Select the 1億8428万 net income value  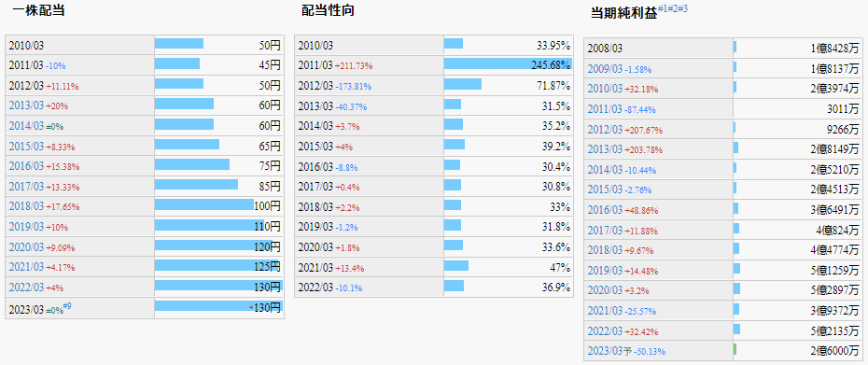[x=834, y=49]
